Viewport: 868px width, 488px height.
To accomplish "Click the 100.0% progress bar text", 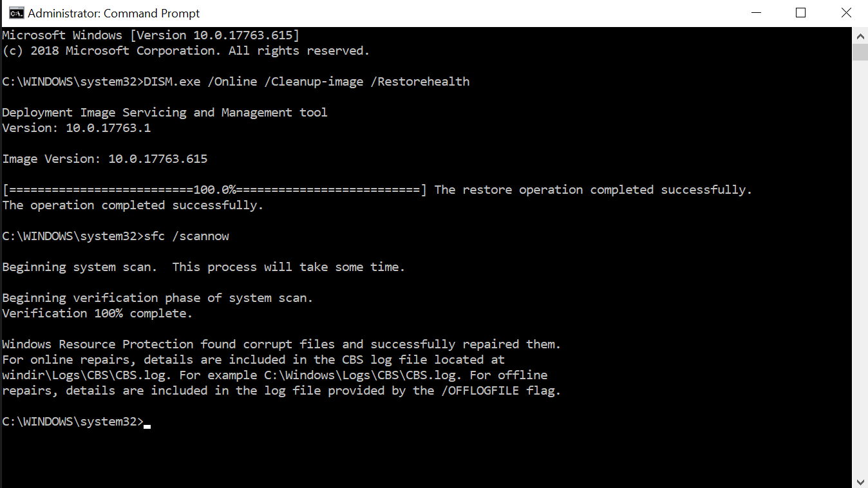I will click(x=214, y=190).
